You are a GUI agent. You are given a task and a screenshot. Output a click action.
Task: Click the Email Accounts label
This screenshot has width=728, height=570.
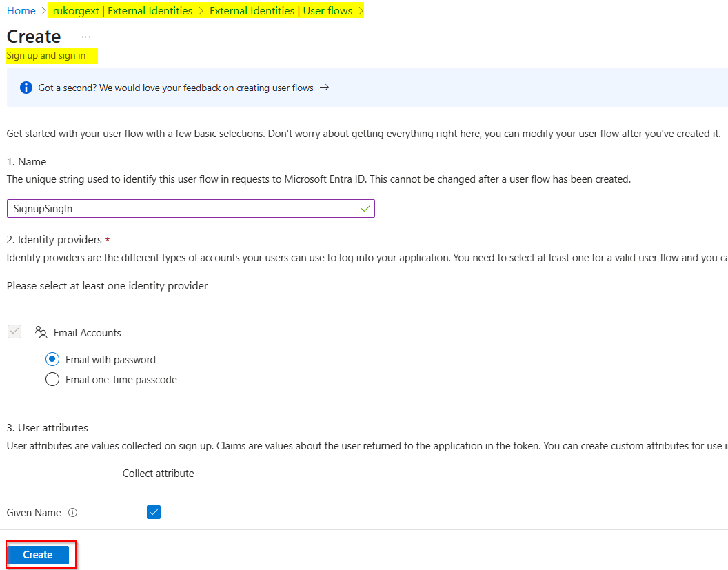click(88, 333)
